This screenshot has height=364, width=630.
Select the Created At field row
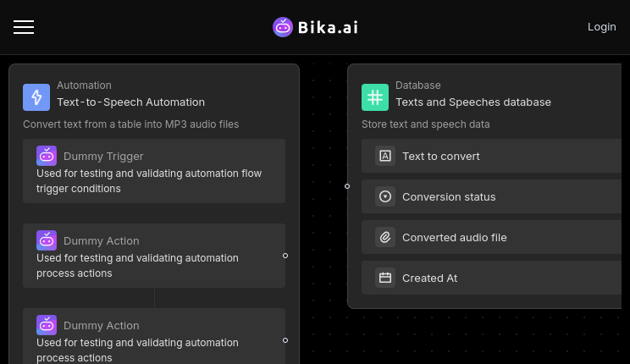click(491, 278)
